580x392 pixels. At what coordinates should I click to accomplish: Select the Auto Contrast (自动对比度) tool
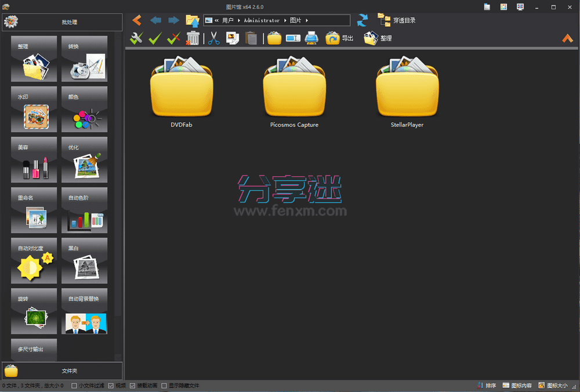pos(33,261)
